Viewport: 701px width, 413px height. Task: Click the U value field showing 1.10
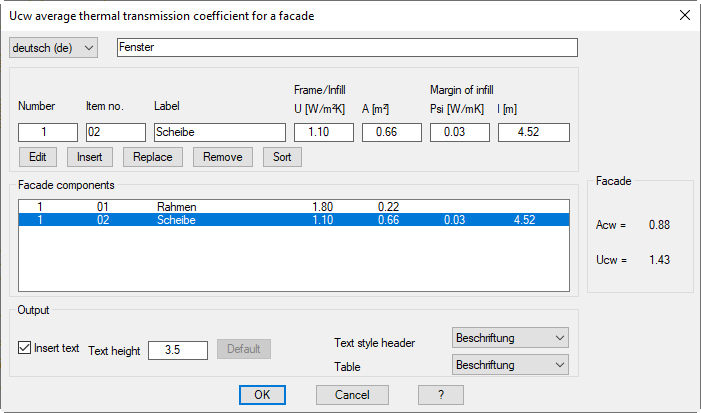[323, 132]
